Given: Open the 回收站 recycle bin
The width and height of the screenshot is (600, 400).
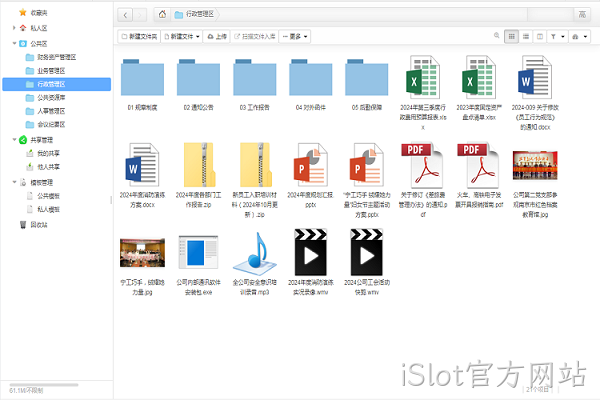Looking at the screenshot, I should (33, 225).
